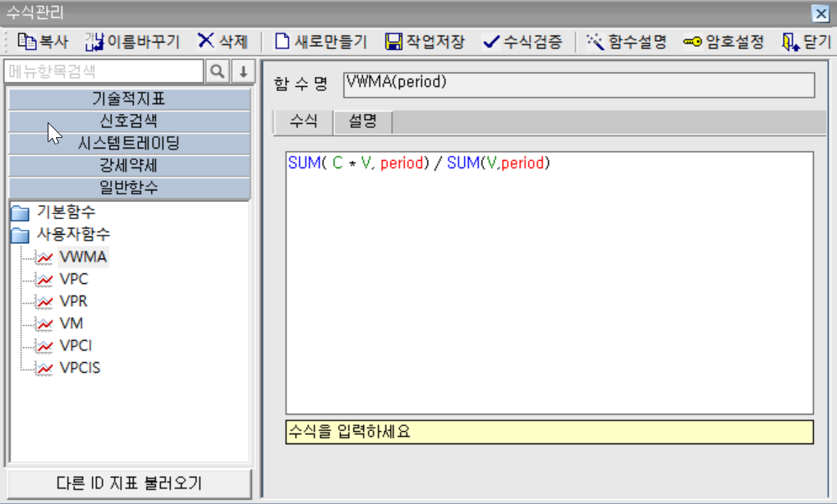Switch to the 수식 tab
The image size is (837, 504).
coord(304,121)
